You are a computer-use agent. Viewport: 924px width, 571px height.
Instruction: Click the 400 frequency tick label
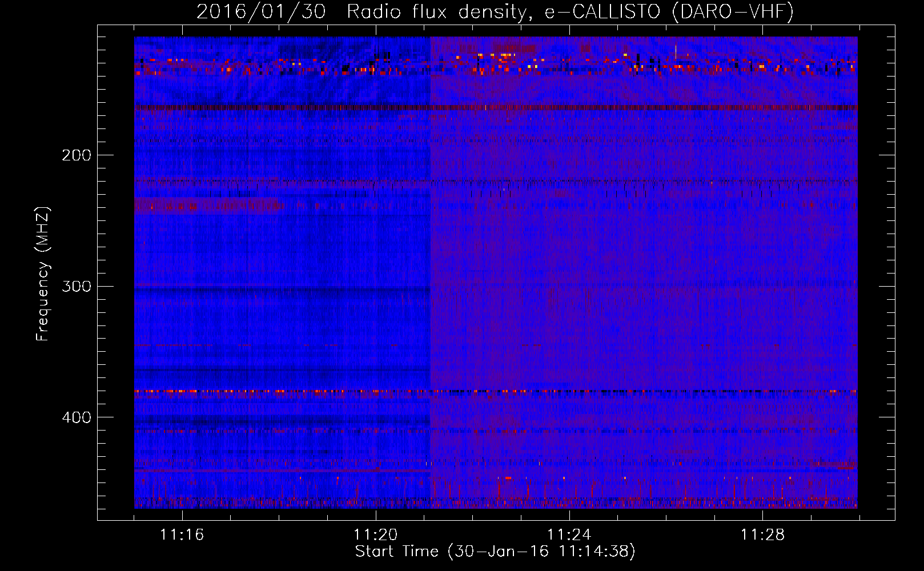(77, 417)
